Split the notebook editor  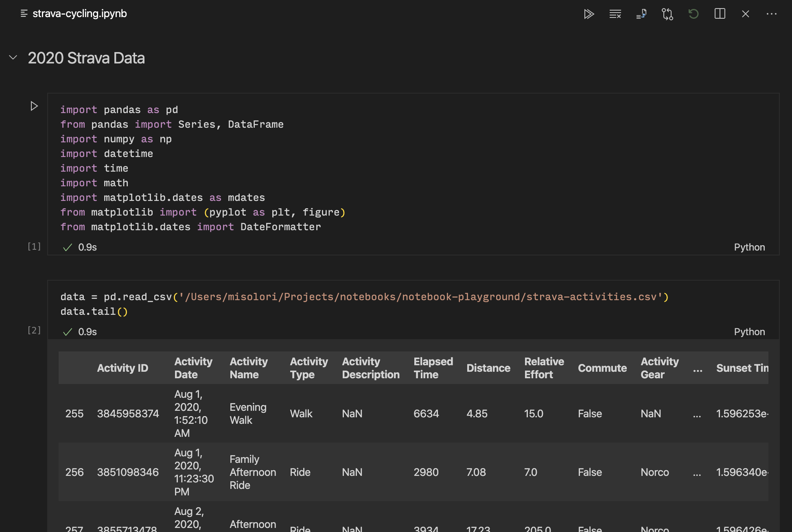(x=720, y=14)
